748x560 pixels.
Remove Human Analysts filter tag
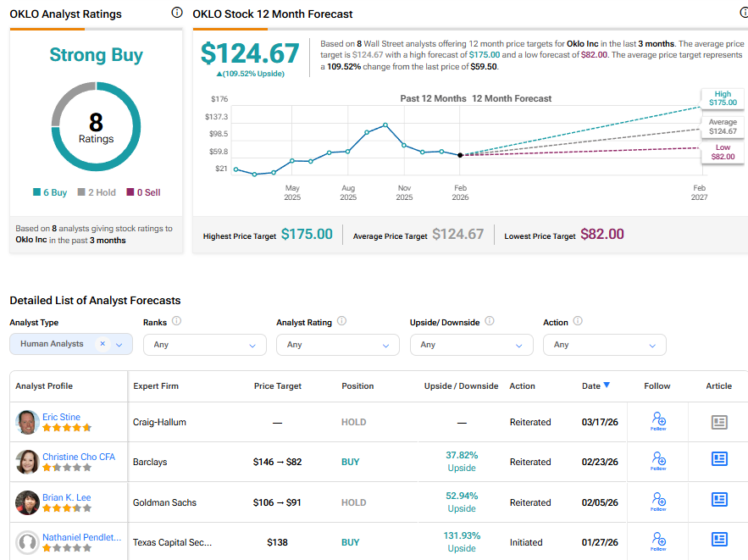(x=103, y=344)
